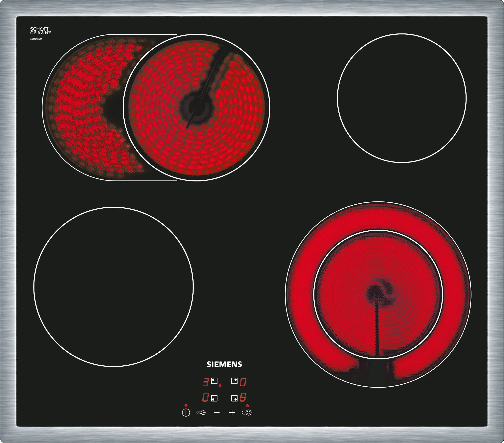Click the unlit bottom-left cooking zone
Image resolution: width=504 pixels, height=443 pixels.
pos(113,287)
